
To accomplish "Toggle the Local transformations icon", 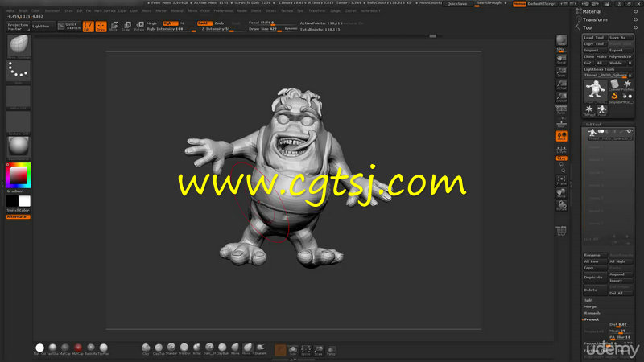I will tap(561, 136).
